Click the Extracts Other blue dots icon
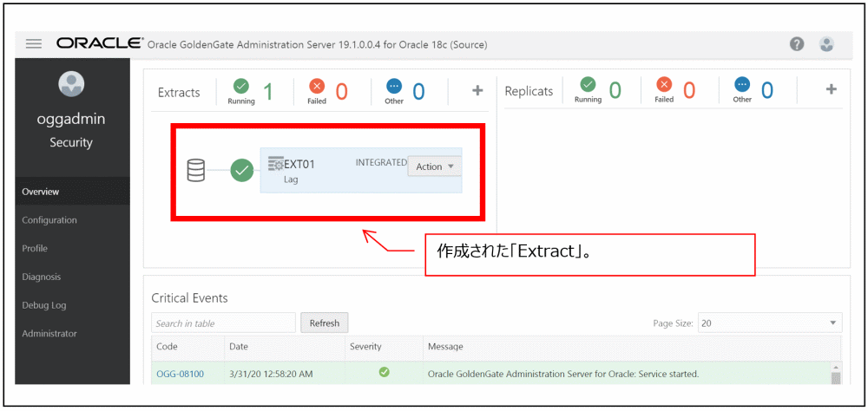868x411 pixels. pos(394,86)
